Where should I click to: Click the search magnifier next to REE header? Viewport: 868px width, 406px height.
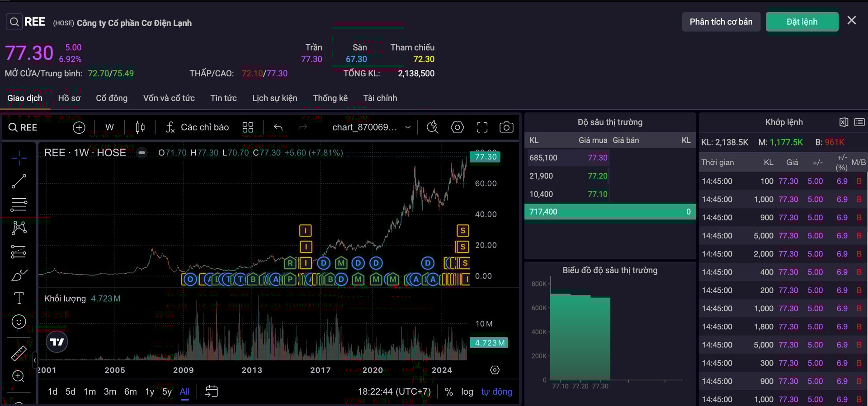pyautogui.click(x=14, y=22)
